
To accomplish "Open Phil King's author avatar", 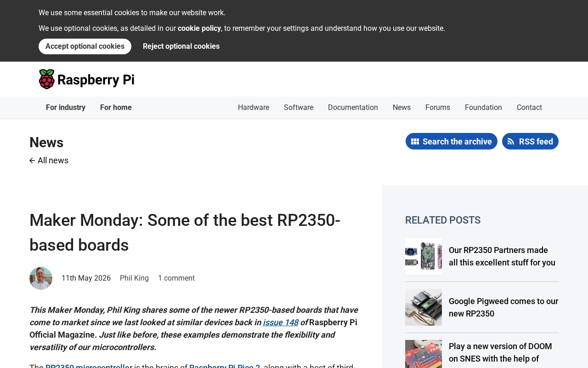I will (x=41, y=278).
